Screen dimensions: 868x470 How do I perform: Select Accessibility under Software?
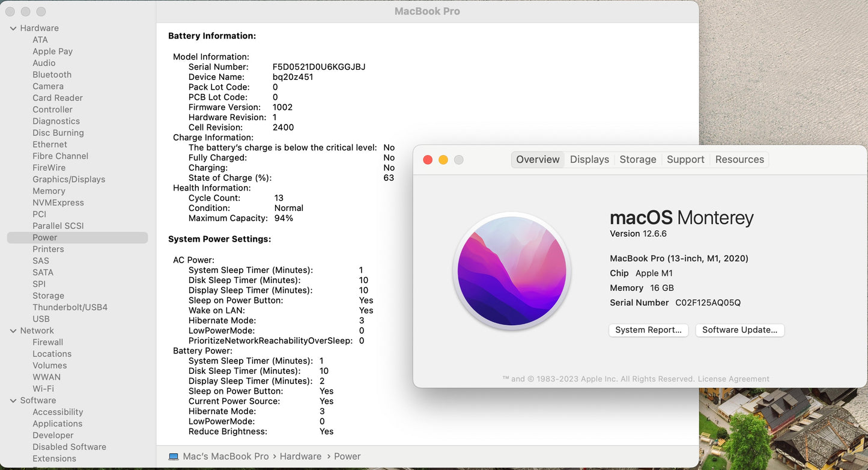tap(58, 412)
